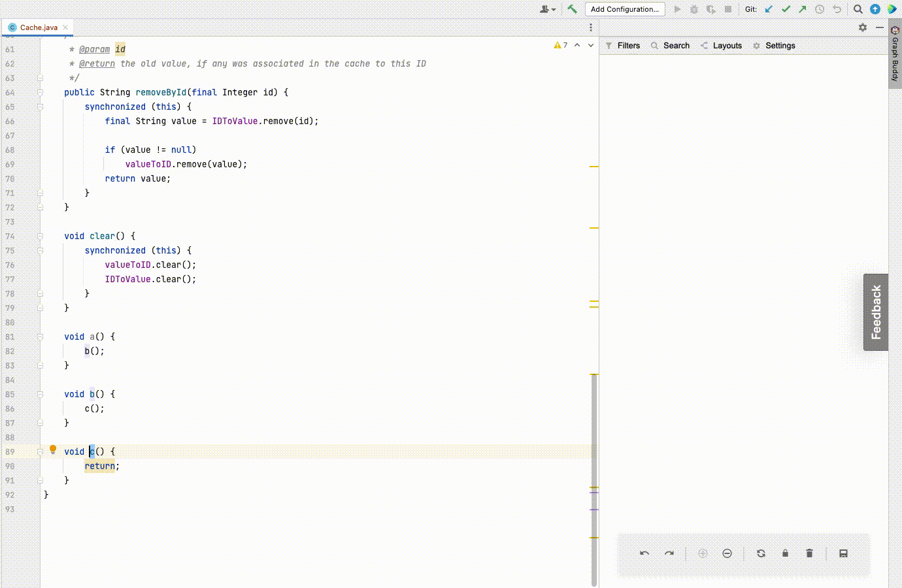Image resolution: width=902 pixels, height=588 pixels.
Task: Click line number 80 in the gutter
Action: [10, 322]
